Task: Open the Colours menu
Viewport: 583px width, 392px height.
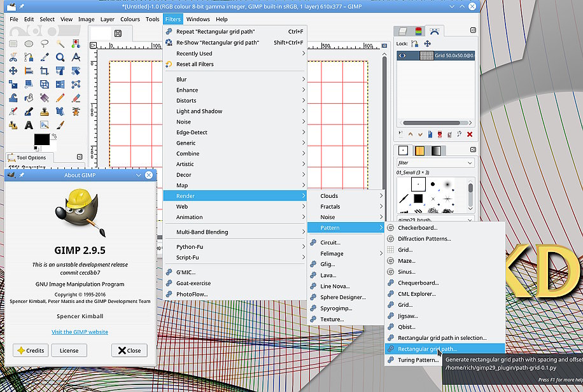Action: 130,19
